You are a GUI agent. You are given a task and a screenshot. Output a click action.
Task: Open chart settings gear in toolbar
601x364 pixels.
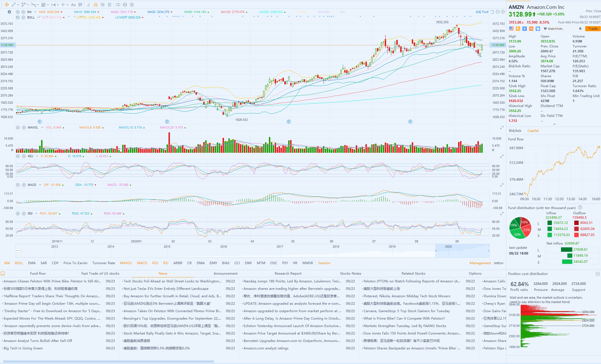point(132,5)
